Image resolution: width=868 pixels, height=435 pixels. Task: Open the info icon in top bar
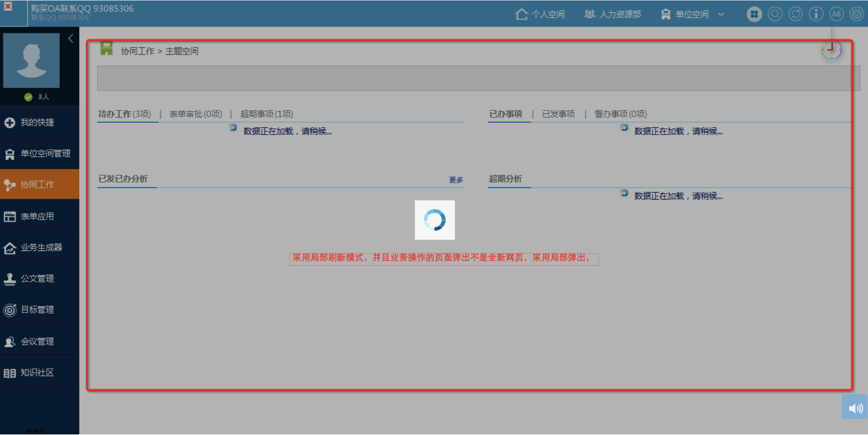tap(816, 14)
